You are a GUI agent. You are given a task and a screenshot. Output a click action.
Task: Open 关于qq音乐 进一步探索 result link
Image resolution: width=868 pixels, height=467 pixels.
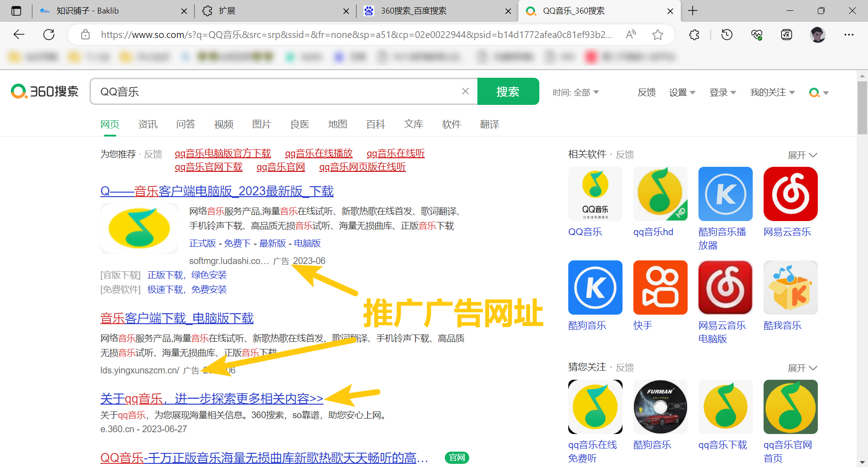tap(212, 398)
